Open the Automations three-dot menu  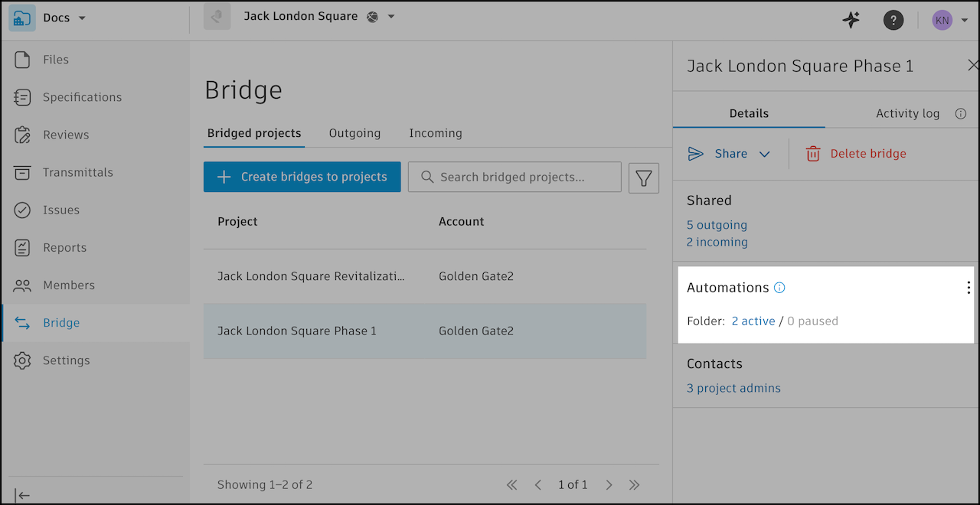[x=969, y=288]
